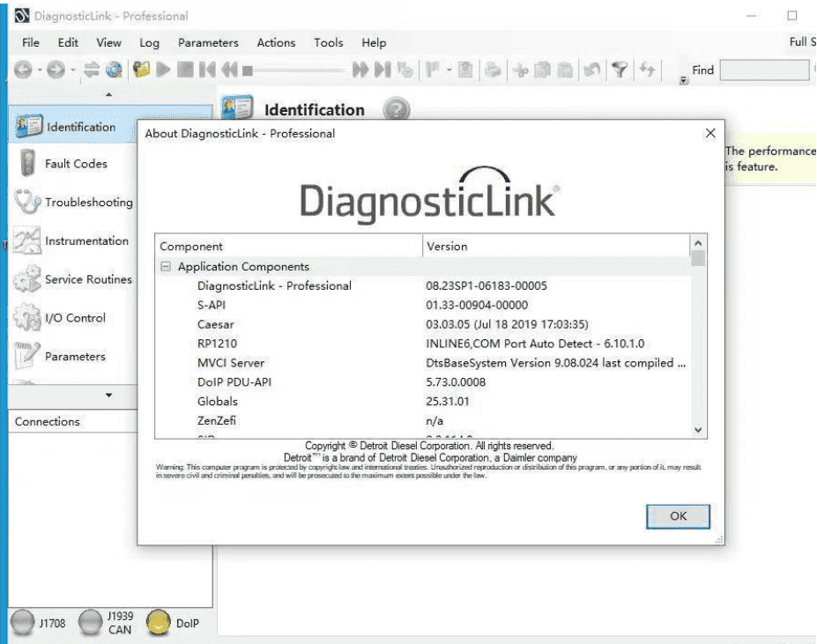Open the Instrumentation chart icon

(x=27, y=241)
